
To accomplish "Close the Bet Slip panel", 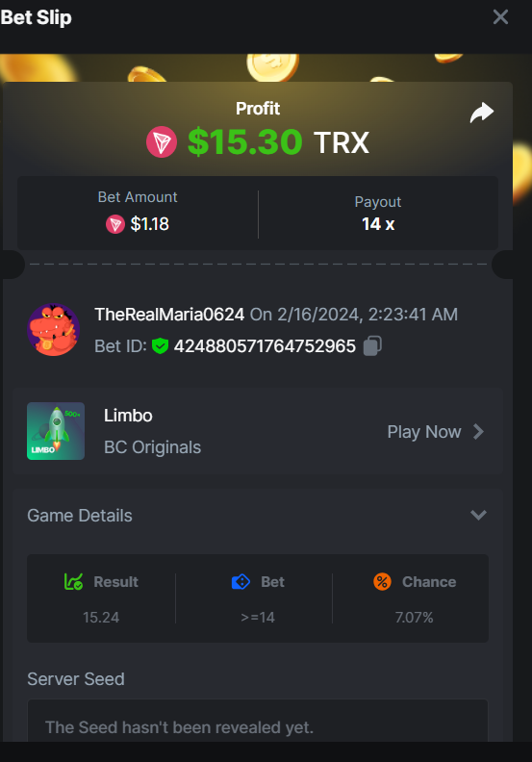I will point(500,17).
